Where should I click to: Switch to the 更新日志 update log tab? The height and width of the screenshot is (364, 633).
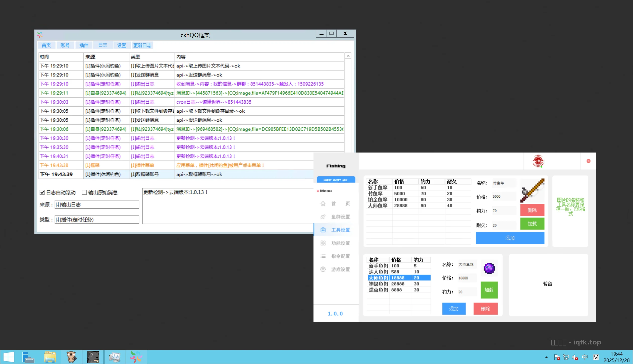point(142,45)
